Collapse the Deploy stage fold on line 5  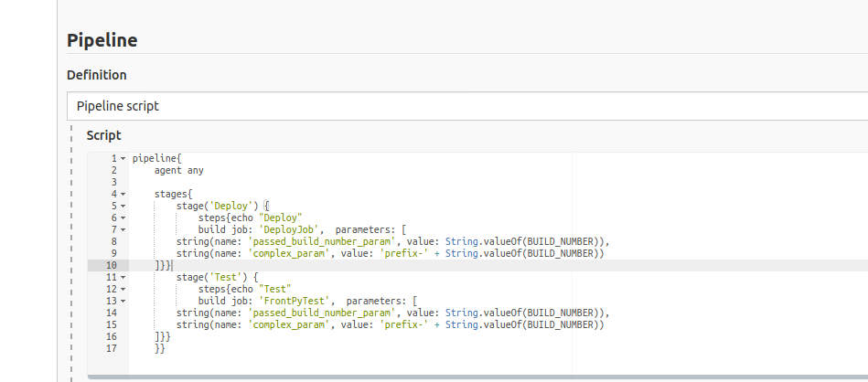tap(123, 207)
